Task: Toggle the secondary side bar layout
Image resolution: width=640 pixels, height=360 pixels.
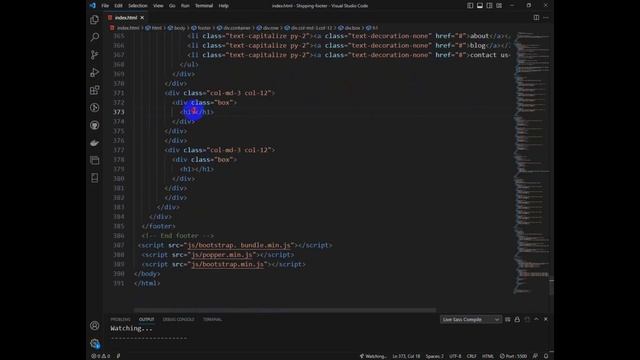Action: [x=489, y=6]
